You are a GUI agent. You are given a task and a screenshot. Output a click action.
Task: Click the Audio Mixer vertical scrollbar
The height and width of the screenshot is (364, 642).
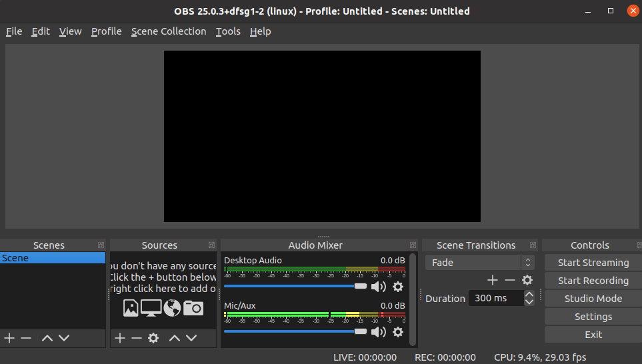[x=413, y=299]
